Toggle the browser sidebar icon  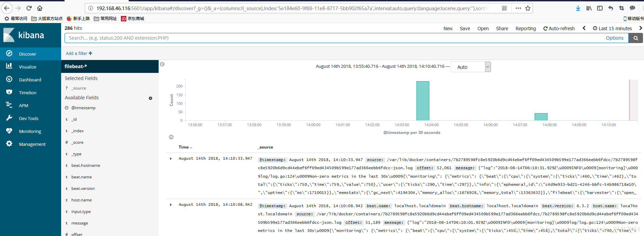(600, 8)
